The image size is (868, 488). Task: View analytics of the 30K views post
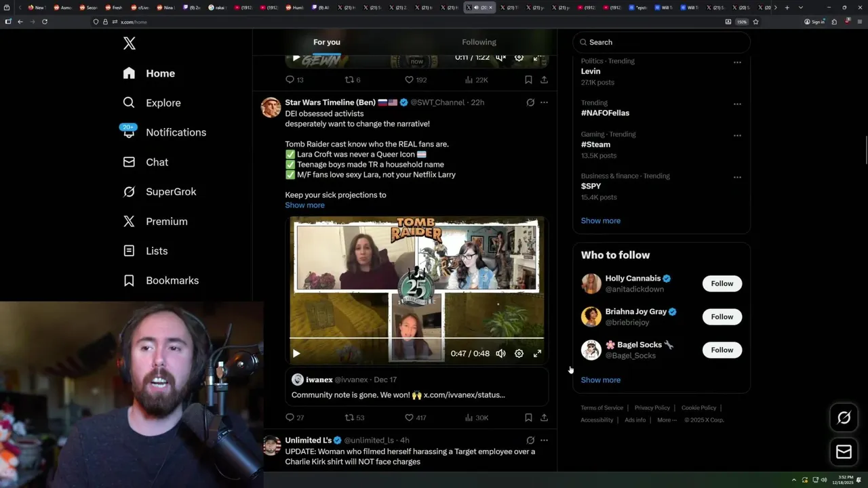point(476,418)
